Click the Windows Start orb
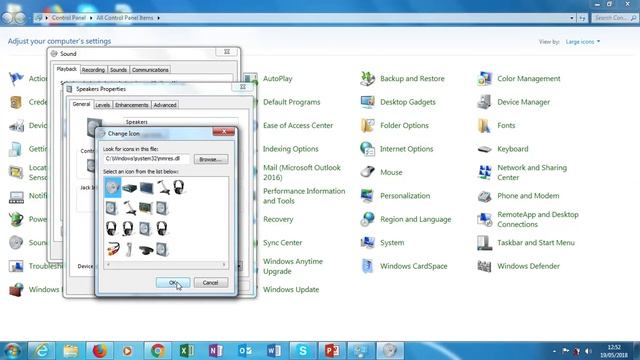Screen dimensions: 640x360 click(x=12, y=351)
